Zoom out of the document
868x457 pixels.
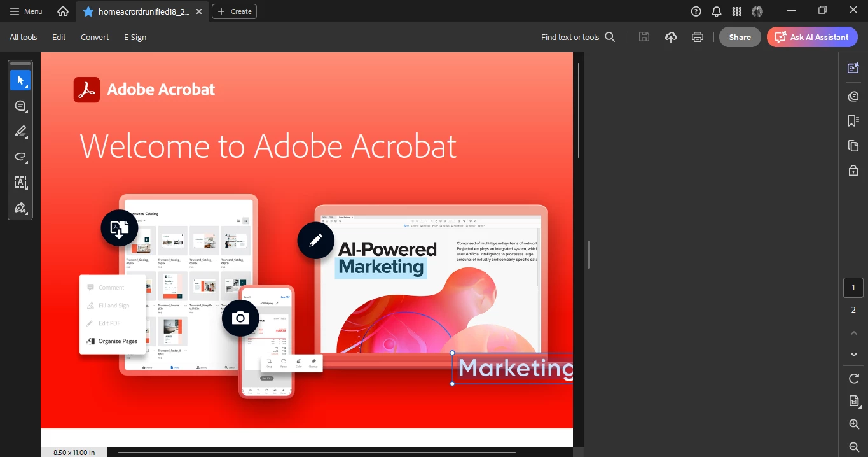854,447
